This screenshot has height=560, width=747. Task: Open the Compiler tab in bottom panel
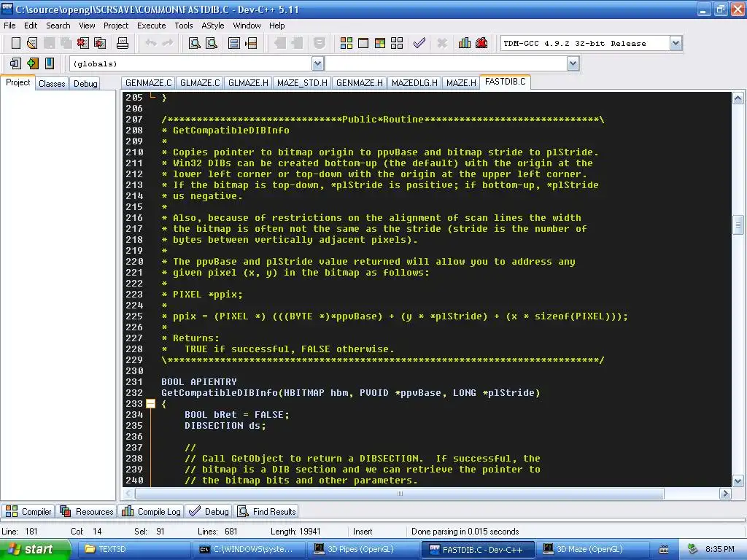[x=28, y=511]
